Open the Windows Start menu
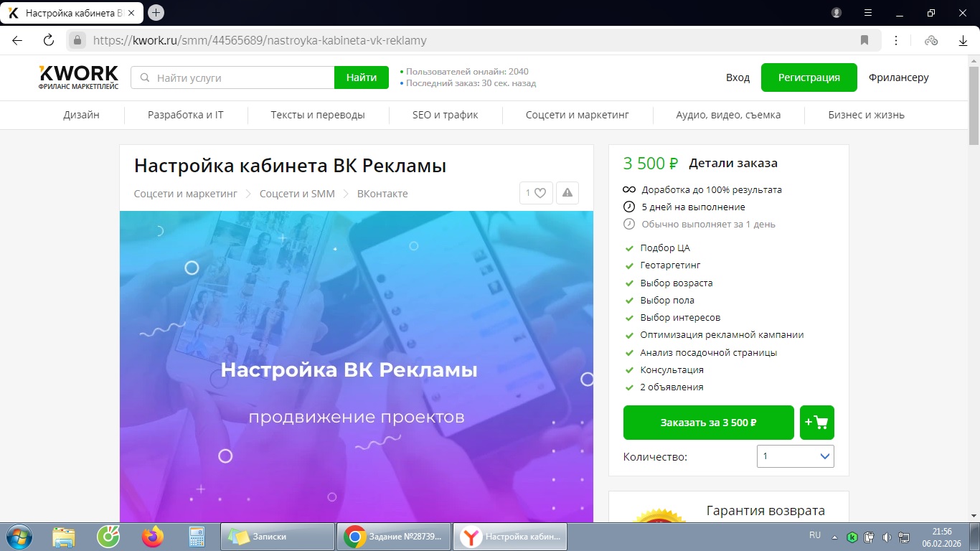 [18, 537]
